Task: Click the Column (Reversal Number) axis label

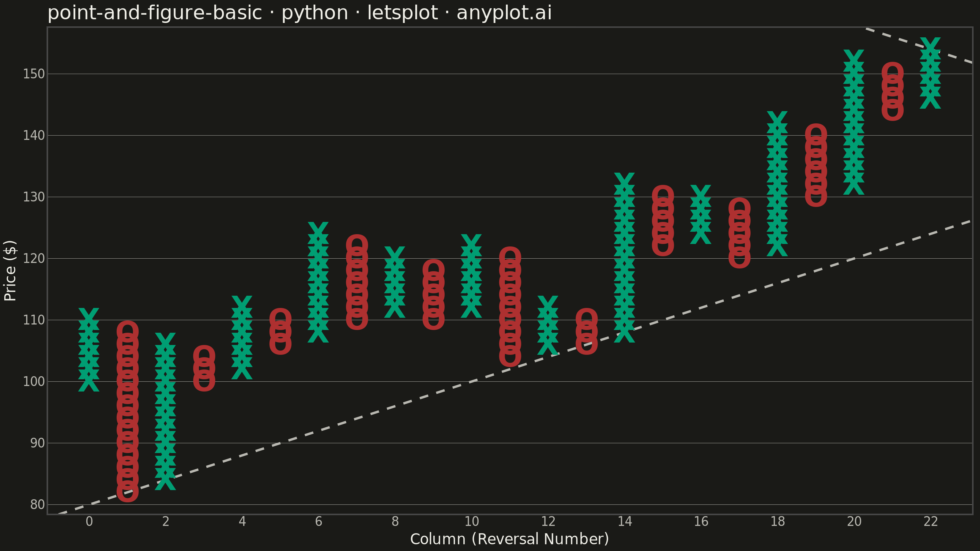Action: point(509,539)
